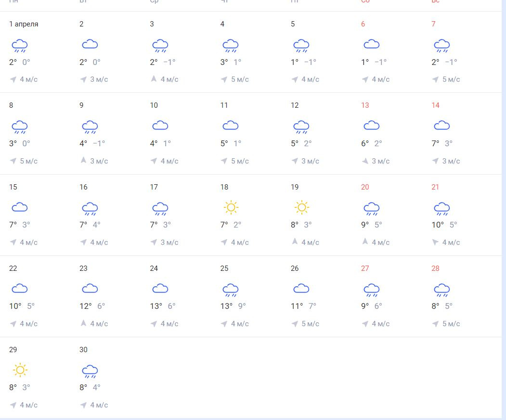The image size is (506, 420).
Task: Click the wind direction arrow on day 3
Action: pos(154,79)
